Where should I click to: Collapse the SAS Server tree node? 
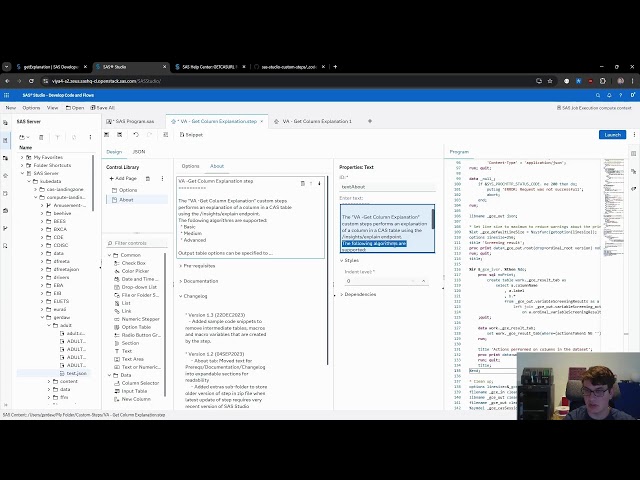22,173
